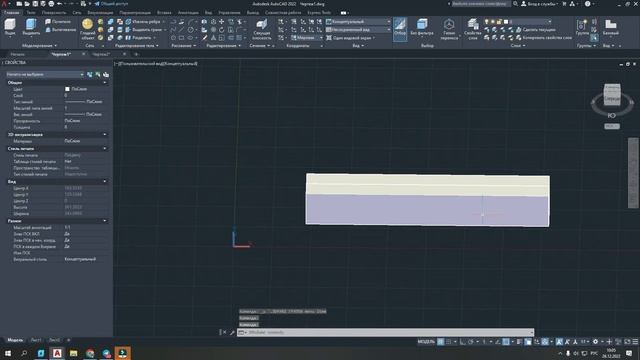Viewport: 640px width, 360px height.
Task: Expand the Моделирование panel flyout
Action: point(39,46)
